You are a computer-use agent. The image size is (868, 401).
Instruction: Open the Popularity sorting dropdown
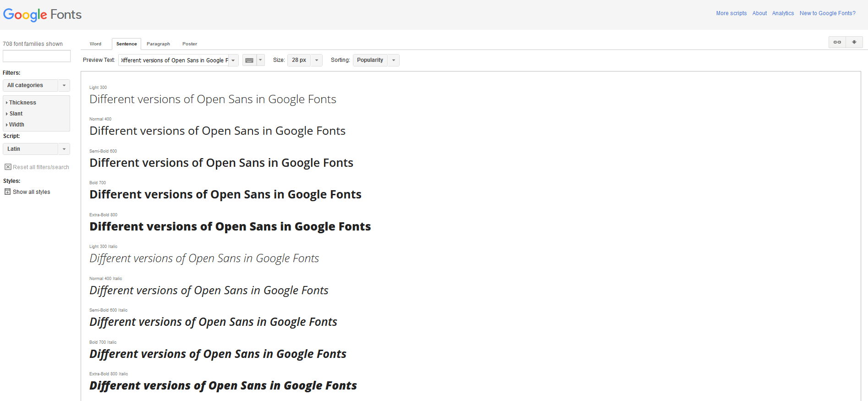point(376,60)
